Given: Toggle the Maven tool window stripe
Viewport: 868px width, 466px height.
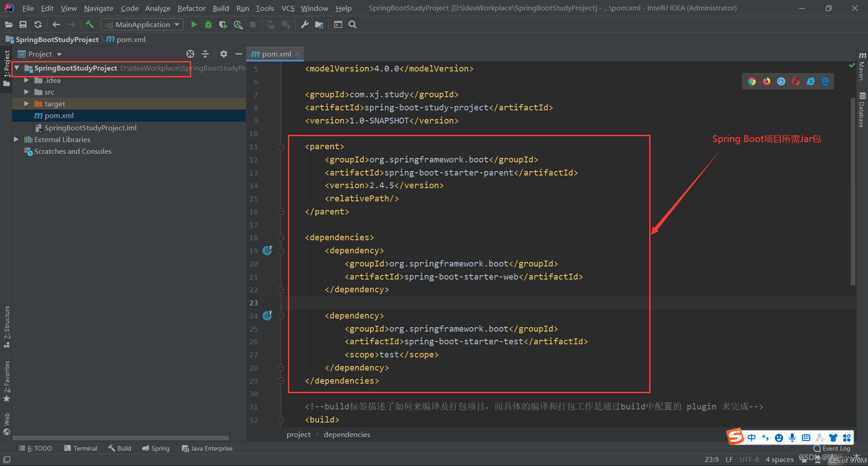Looking at the screenshot, I should pyautogui.click(x=862, y=66).
